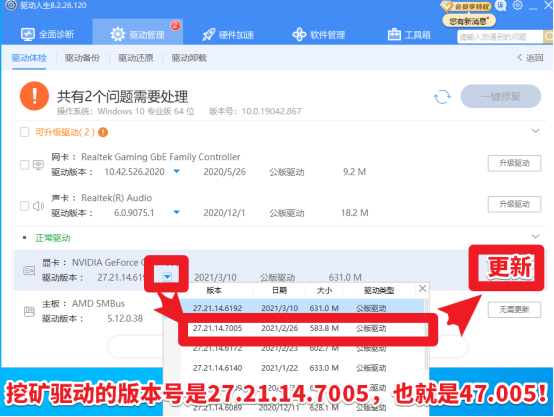The height and width of the screenshot is (417, 554).
Task: Click the 软件管理 flower icon
Action: click(299, 35)
